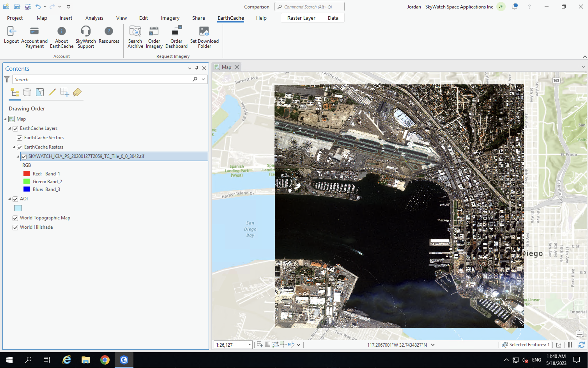This screenshot has height=368, width=588.
Task: Hide the World Topographic Map layer
Action: [x=15, y=218]
